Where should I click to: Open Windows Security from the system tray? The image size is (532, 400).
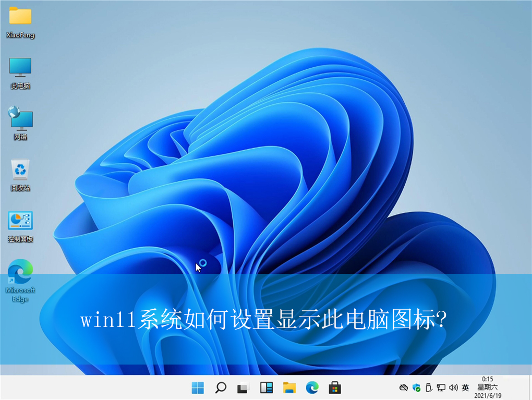416,387
